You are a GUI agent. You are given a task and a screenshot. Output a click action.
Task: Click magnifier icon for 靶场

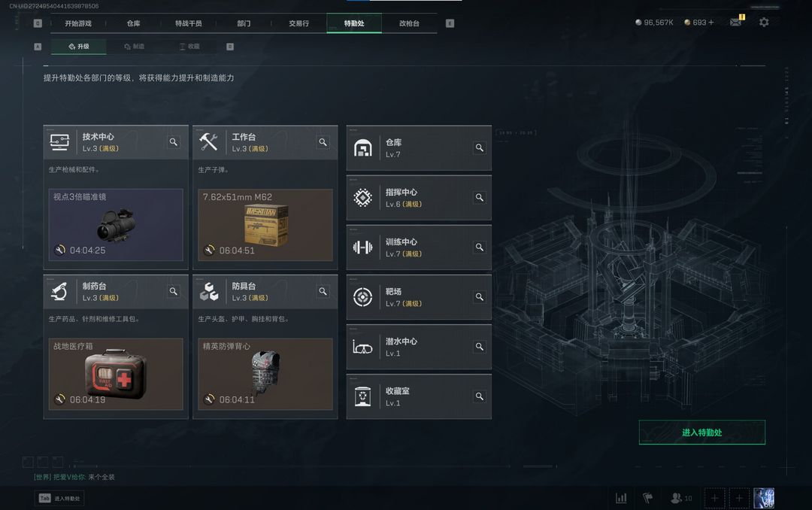[480, 297]
